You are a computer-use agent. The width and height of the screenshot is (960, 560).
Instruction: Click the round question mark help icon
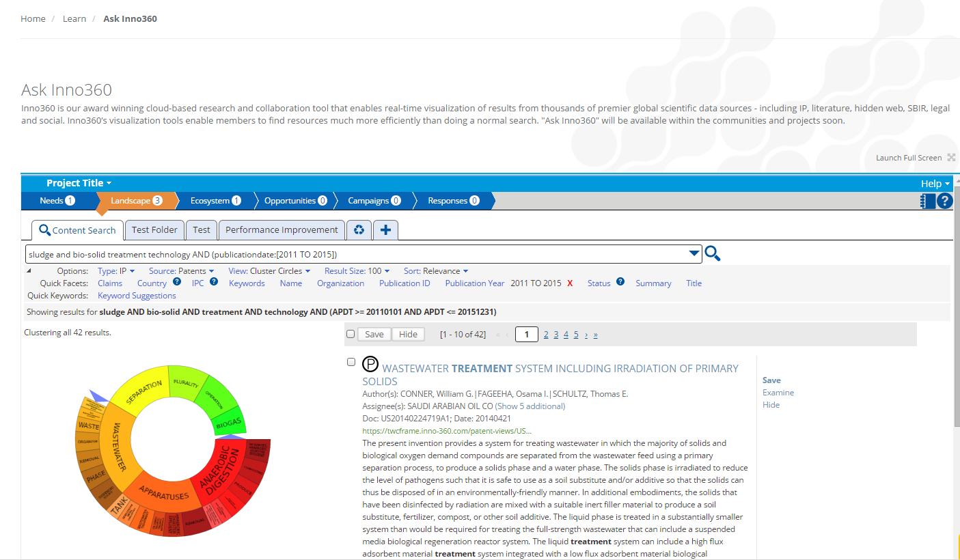[944, 201]
